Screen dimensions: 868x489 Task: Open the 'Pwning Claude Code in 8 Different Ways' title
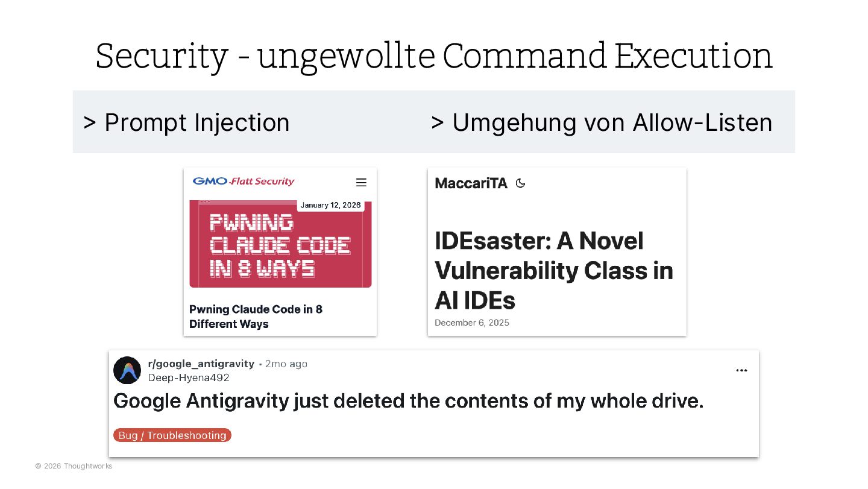point(256,317)
